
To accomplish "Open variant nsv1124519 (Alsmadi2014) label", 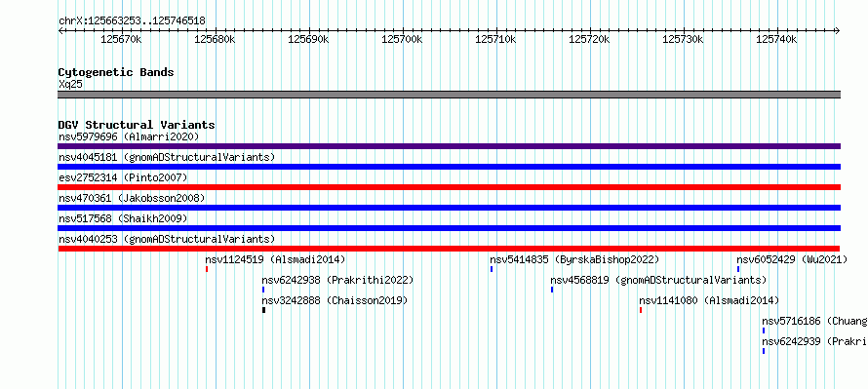I will pos(275,259).
